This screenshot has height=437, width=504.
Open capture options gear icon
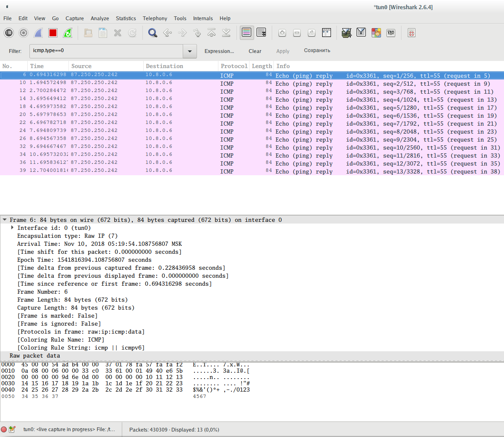pos(24,33)
